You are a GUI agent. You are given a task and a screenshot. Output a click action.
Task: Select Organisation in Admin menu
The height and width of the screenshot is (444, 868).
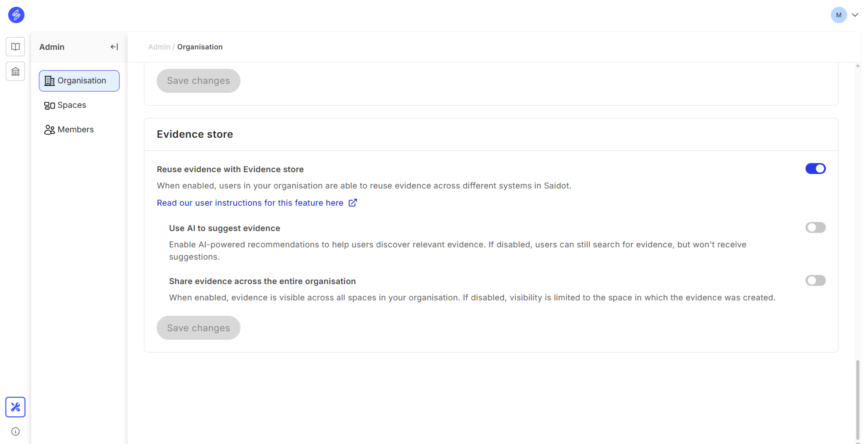79,81
